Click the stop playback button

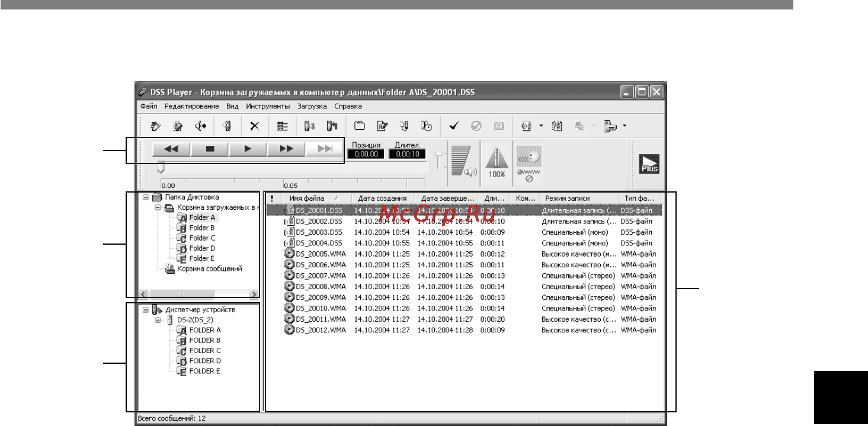tap(209, 149)
